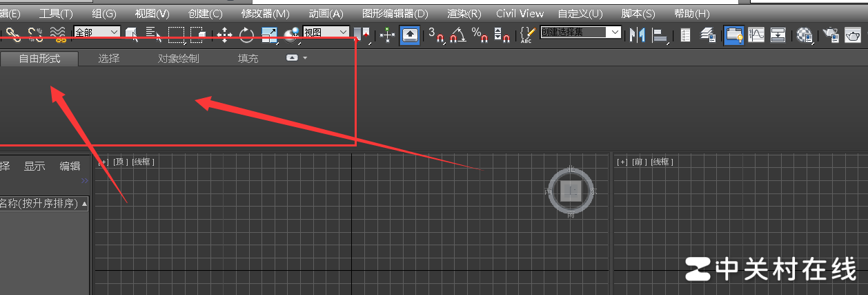Open the 视图(V) menu

[152, 13]
